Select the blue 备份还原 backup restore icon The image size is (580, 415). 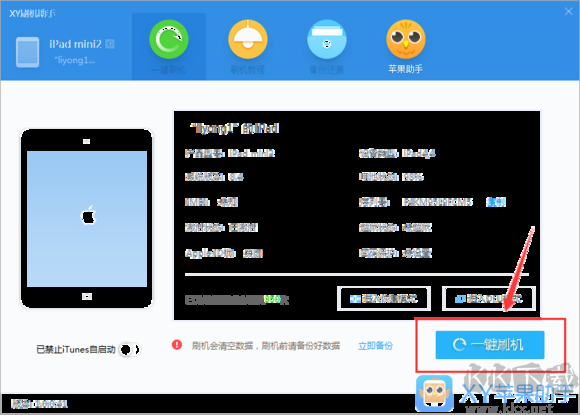[x=327, y=39]
